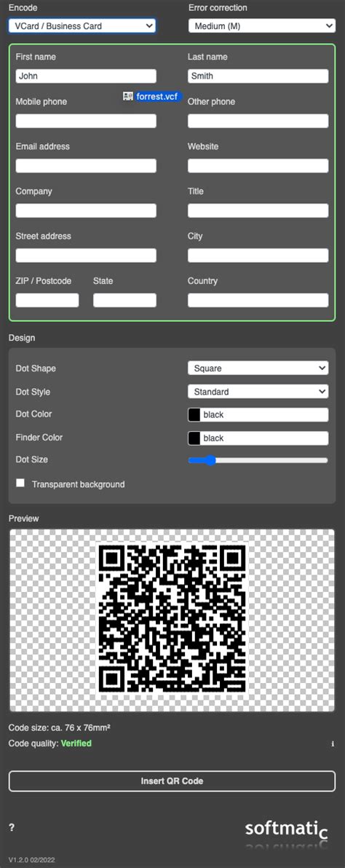Focus the Other phone field
345x868 pixels.
point(258,121)
